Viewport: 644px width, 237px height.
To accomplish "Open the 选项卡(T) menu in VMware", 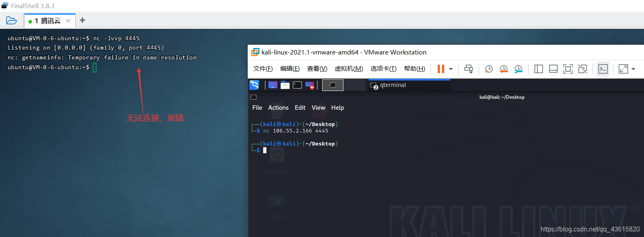I will pyautogui.click(x=383, y=69).
